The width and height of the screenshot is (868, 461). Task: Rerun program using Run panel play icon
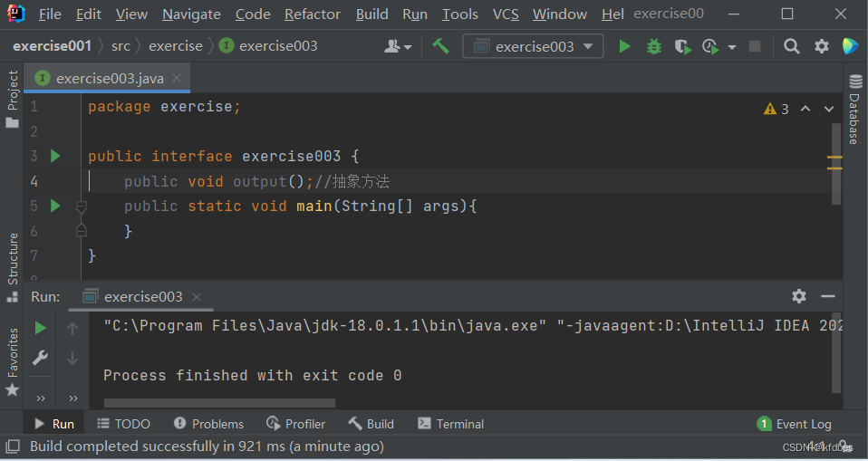click(40, 328)
